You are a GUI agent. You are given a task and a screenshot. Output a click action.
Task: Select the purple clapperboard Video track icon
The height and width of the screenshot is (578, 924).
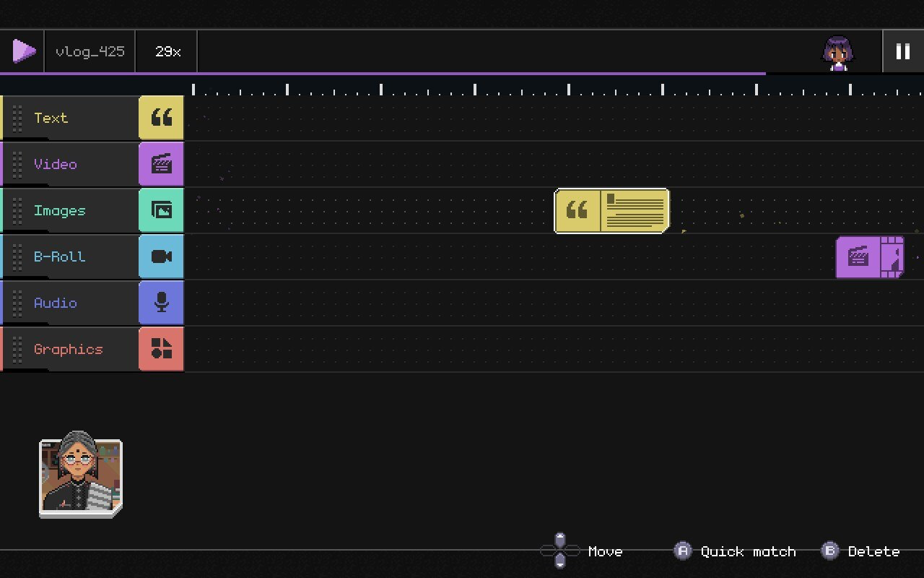(161, 164)
